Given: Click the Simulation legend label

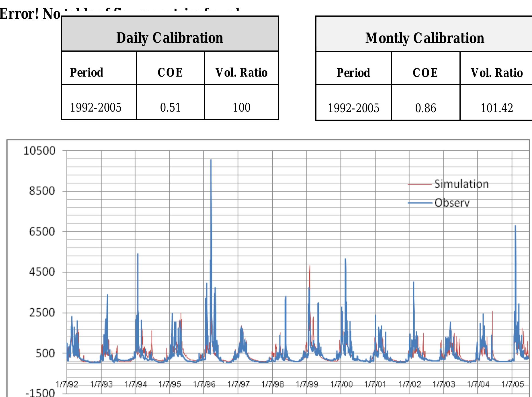Looking at the screenshot, I should tap(461, 184).
